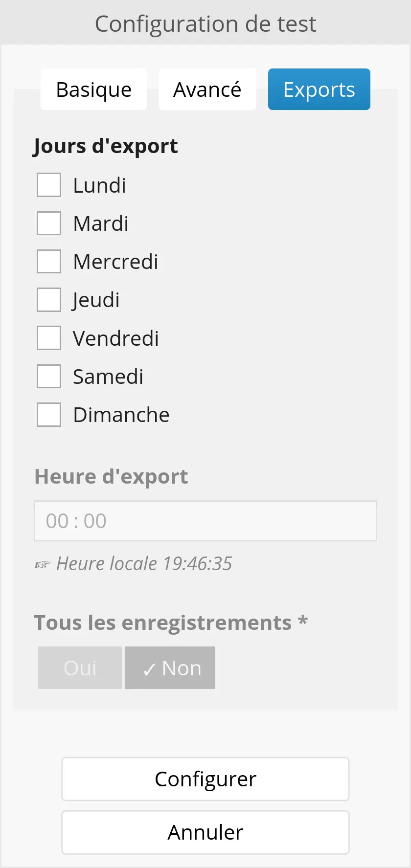The height and width of the screenshot is (868, 411).
Task: Select the Non option
Action: [x=170, y=668]
